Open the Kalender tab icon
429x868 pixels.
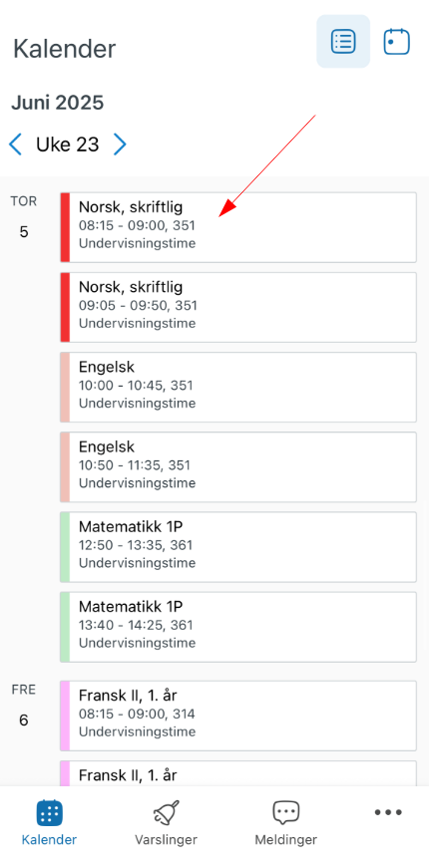coord(49,812)
